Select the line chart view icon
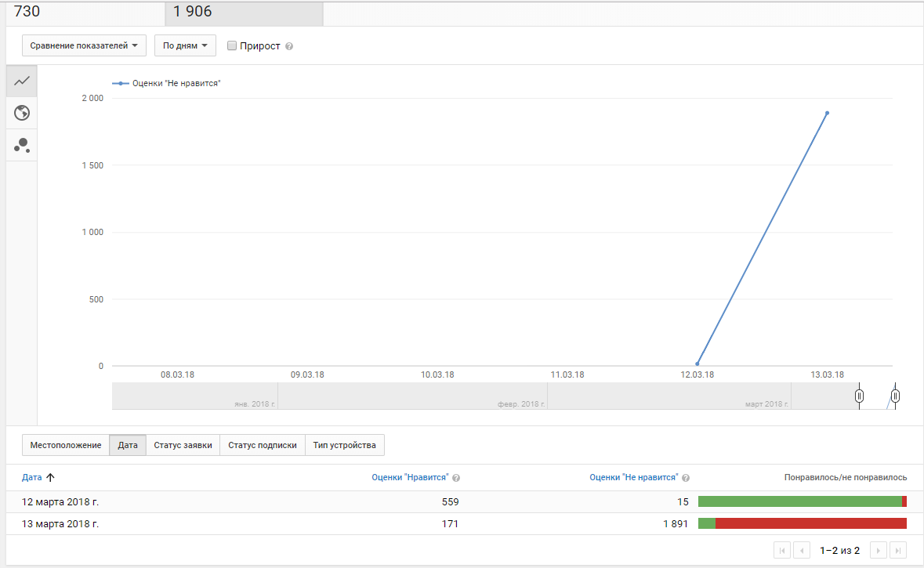Screen dimensions: 924x568 click(22, 81)
